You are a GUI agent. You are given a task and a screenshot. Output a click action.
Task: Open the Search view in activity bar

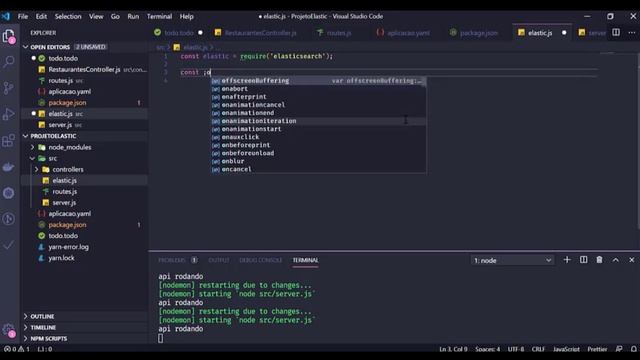pyautogui.click(x=9, y=62)
